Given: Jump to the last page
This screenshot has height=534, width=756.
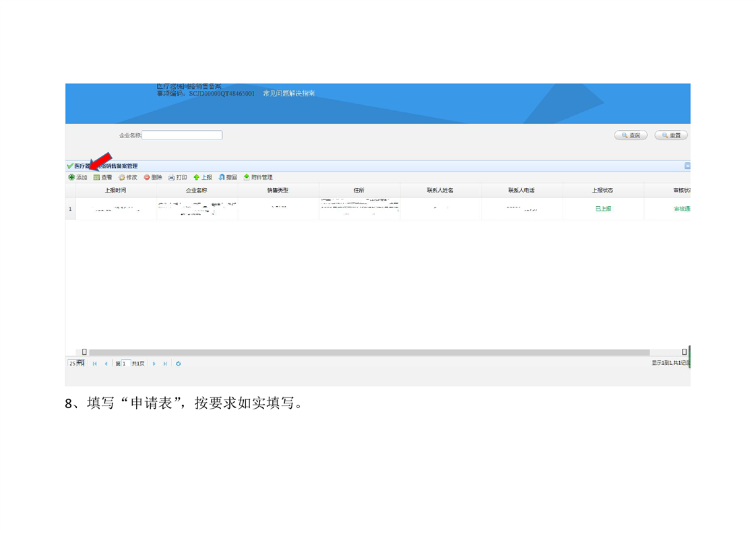Looking at the screenshot, I should pyautogui.click(x=165, y=364).
